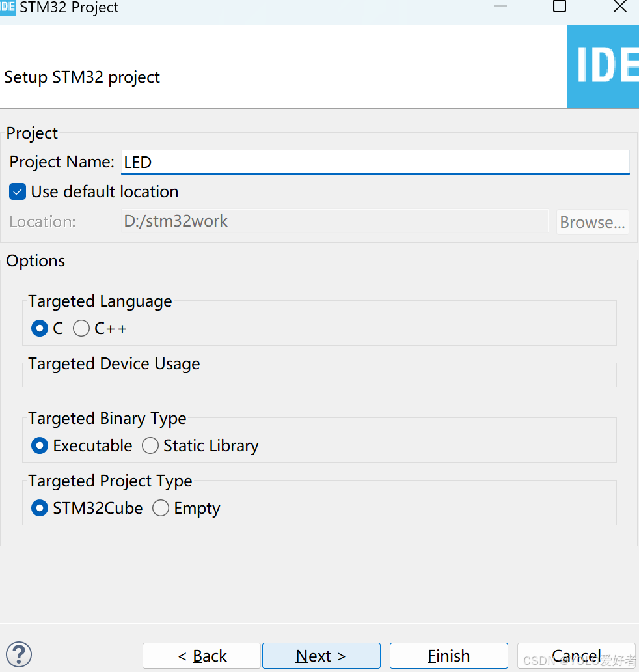The image size is (639, 672).
Task: Uncheck the Use default location checkbox
Action: tap(18, 191)
